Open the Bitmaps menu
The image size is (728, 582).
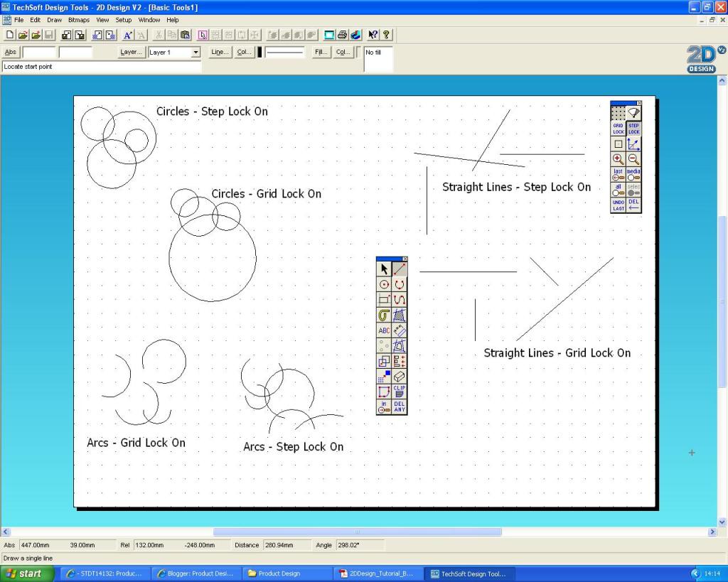tap(78, 19)
